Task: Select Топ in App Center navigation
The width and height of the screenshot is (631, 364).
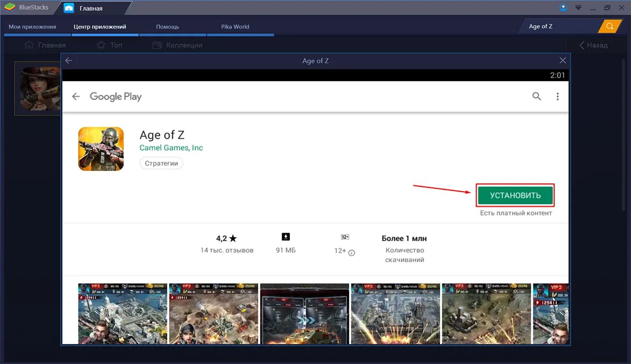Action: [109, 45]
